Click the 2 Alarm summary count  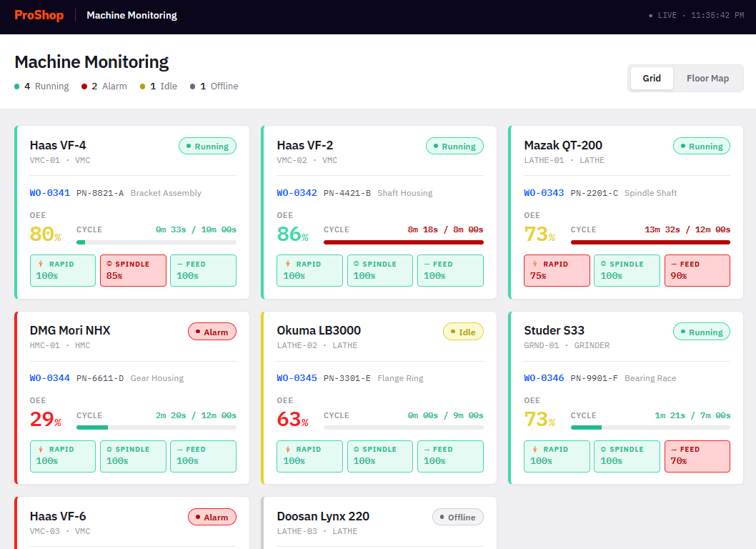104,86
